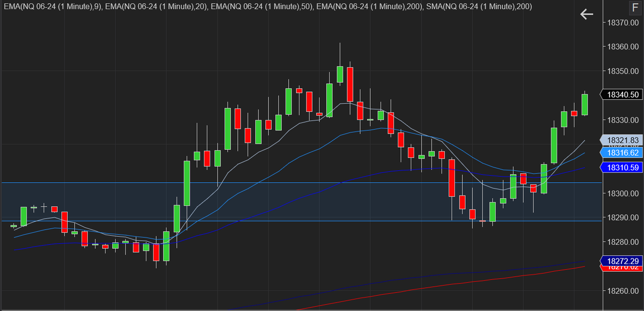Screen dimensions: 644x311
Task: Click the indicator title text at top
Action: (x=268, y=6)
